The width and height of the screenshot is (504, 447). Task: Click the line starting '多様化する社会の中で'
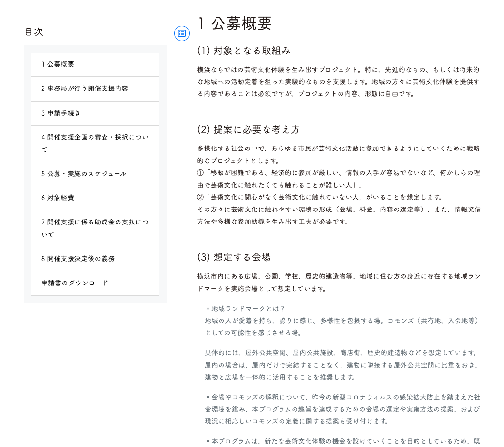coord(339,149)
